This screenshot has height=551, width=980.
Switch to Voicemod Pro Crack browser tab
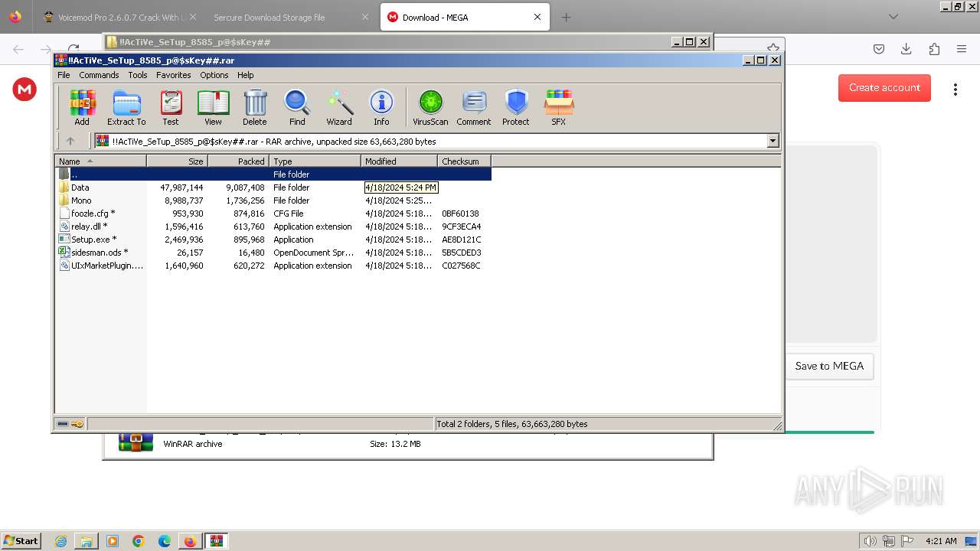click(x=120, y=17)
